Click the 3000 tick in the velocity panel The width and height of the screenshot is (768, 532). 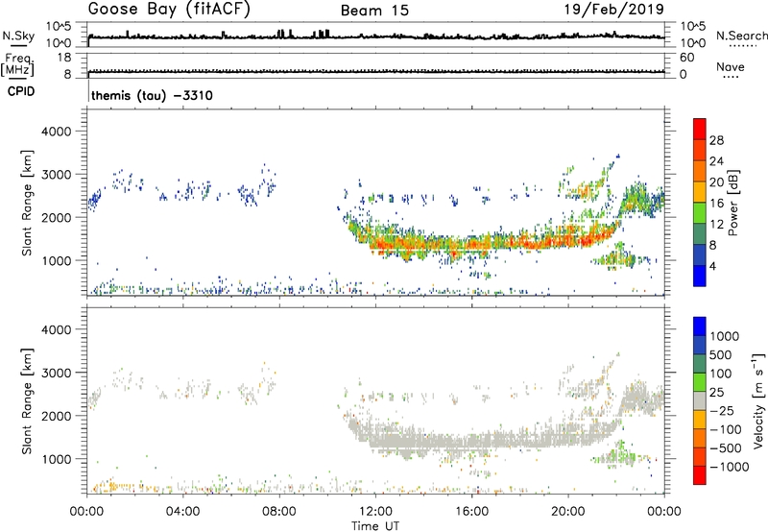point(56,373)
